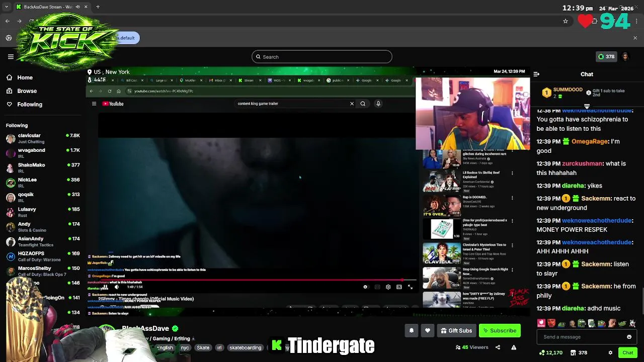Viewport: 644px width, 362px height.
Task: Share the stream via share icon
Action: click(498, 347)
